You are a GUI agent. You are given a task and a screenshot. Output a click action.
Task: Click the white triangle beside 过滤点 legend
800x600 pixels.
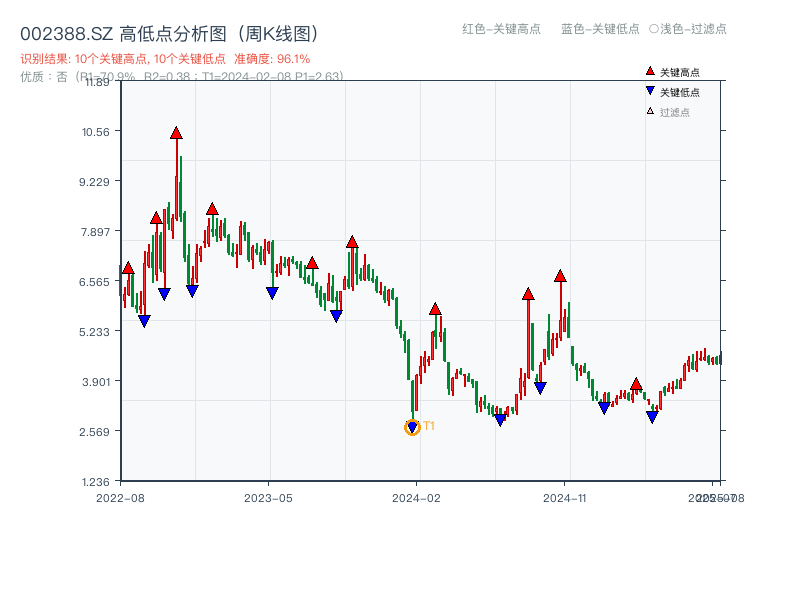point(650,111)
